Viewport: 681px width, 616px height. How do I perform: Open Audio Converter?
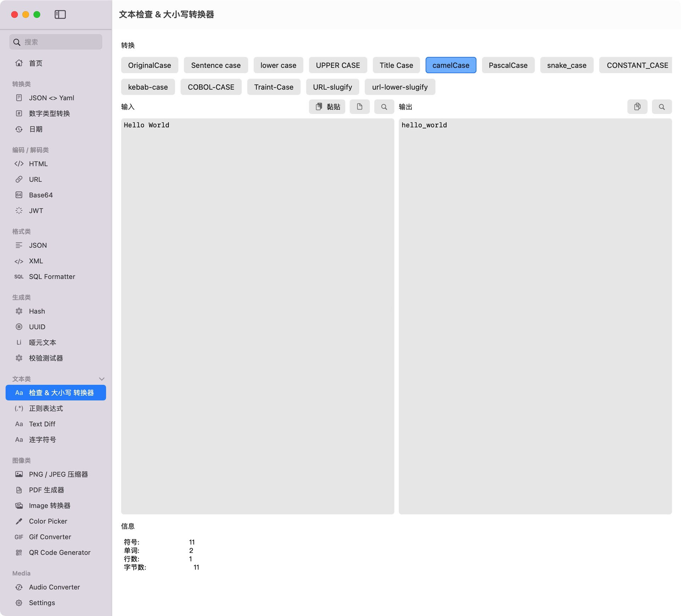click(56, 587)
